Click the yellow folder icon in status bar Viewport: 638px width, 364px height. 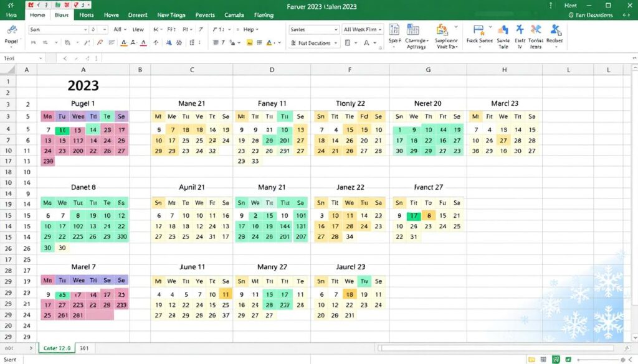(x=531, y=360)
